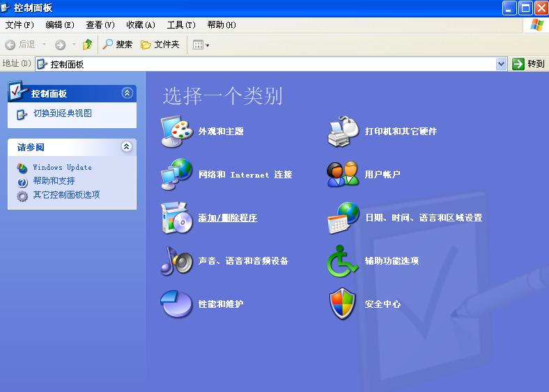Click the 切换到经典视图 link
Image resolution: width=549 pixels, height=392 pixels.
click(62, 113)
